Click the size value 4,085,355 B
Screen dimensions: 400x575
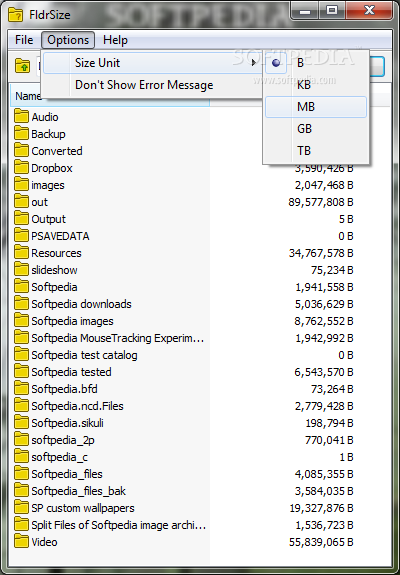324,474
